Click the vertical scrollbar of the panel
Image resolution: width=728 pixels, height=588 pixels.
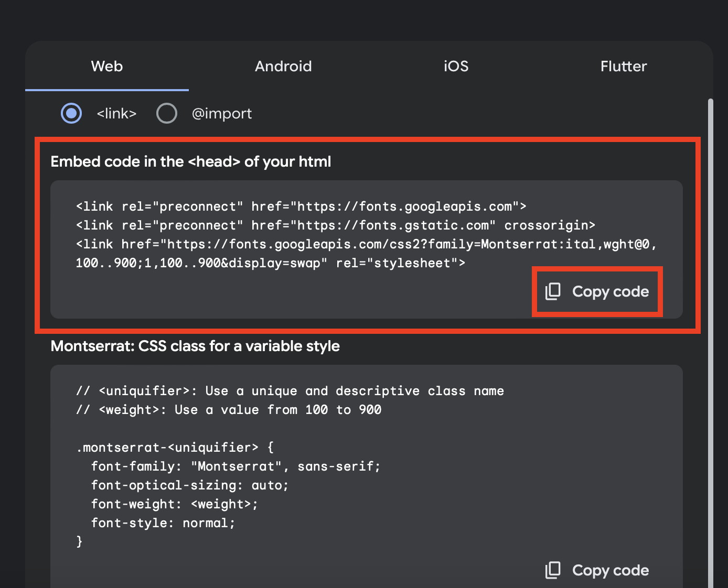[x=711, y=343]
